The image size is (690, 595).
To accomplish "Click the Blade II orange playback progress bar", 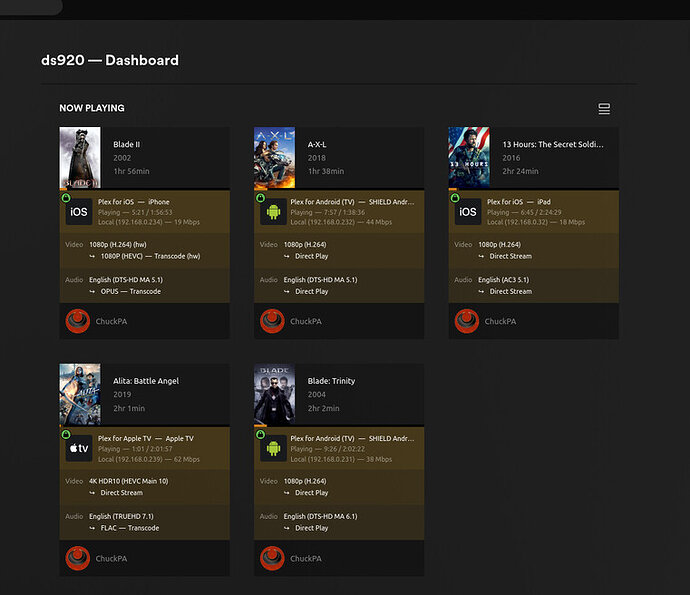I will 63,189.
